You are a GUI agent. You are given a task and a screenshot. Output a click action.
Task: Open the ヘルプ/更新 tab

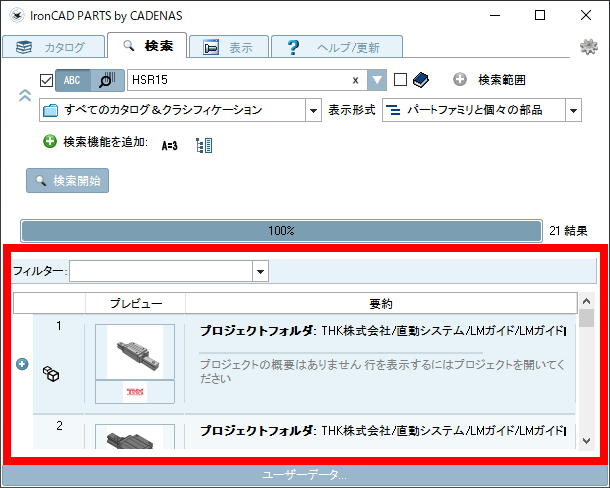(337, 47)
